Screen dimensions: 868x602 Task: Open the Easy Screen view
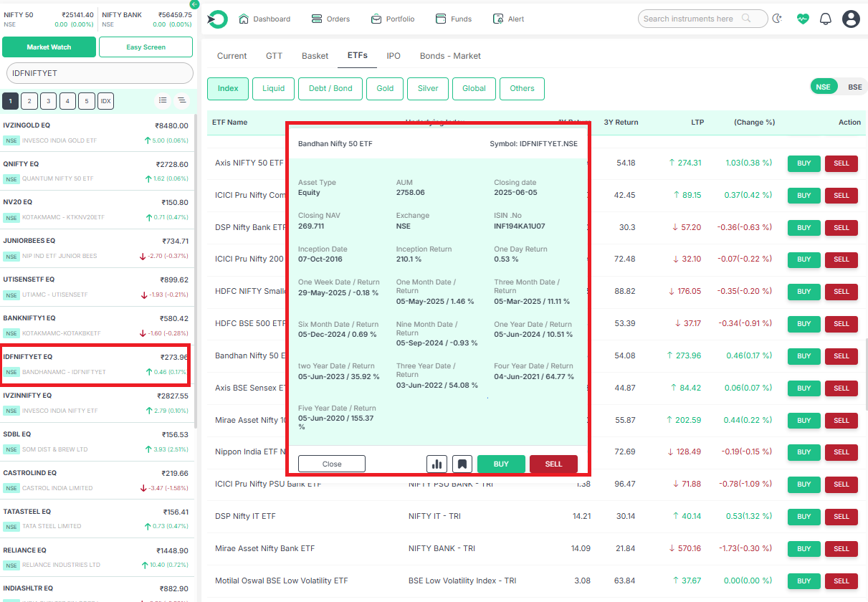[146, 47]
